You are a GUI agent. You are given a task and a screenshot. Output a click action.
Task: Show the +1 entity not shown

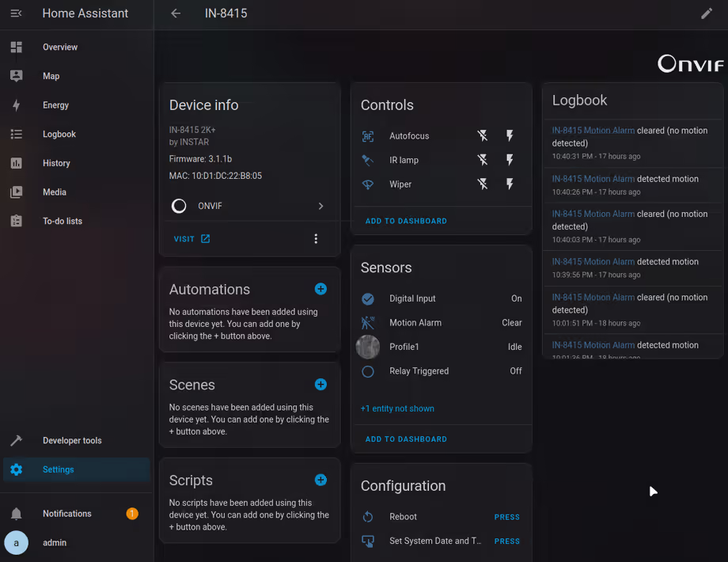coord(397,408)
